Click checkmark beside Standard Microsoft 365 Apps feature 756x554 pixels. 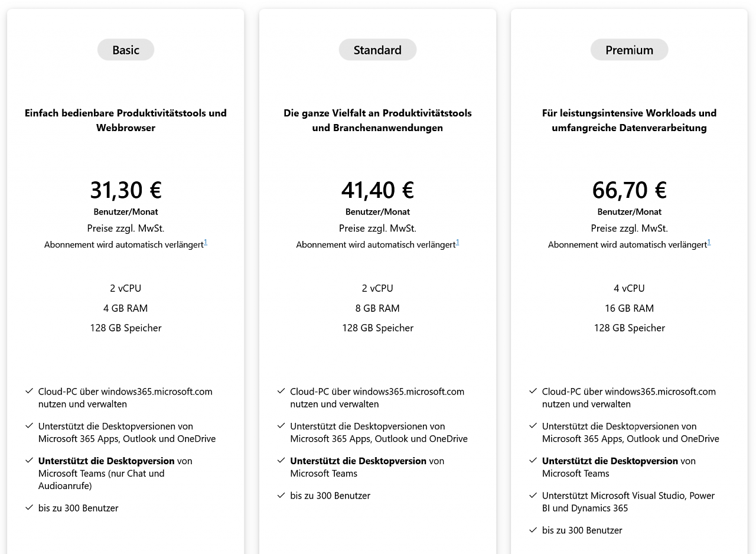(x=281, y=426)
